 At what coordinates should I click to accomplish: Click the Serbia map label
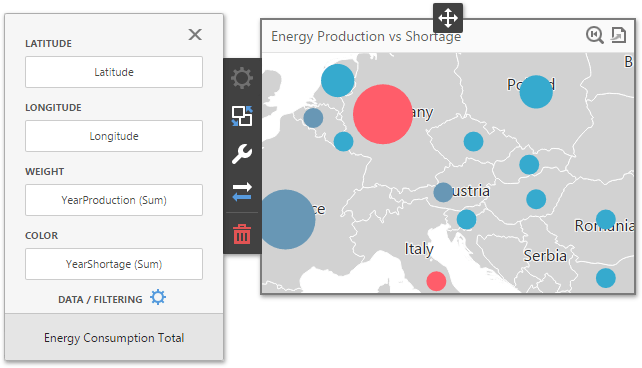click(x=545, y=256)
